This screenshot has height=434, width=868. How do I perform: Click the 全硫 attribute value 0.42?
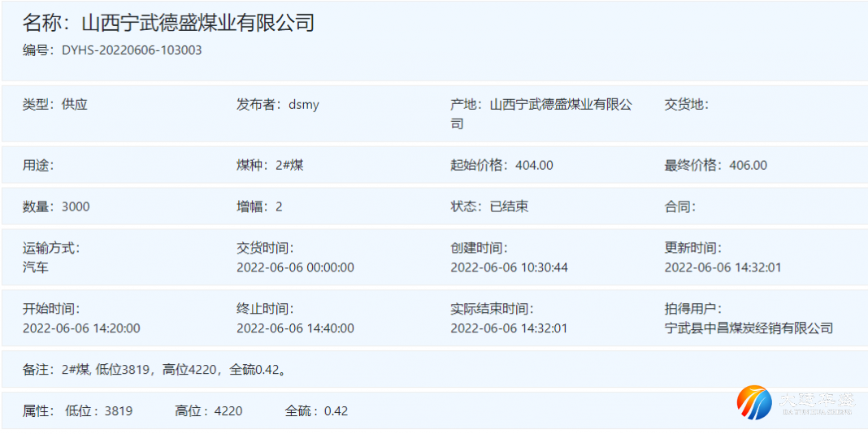pyautogui.click(x=336, y=411)
